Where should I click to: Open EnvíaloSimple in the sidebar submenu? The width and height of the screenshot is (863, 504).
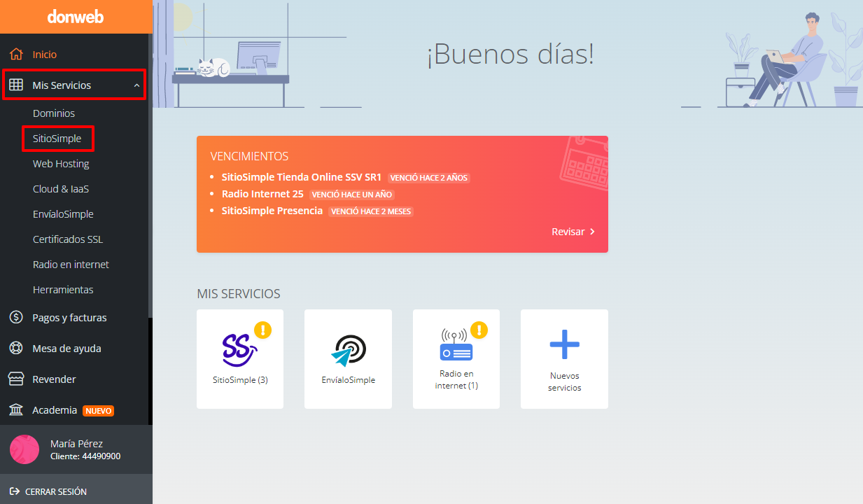coord(63,213)
